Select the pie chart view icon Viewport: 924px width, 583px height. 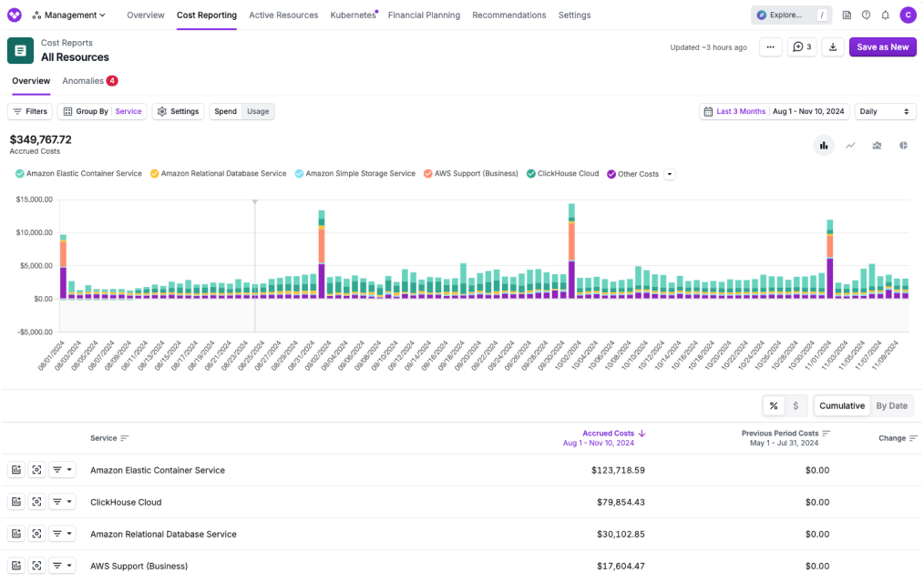[x=903, y=146]
